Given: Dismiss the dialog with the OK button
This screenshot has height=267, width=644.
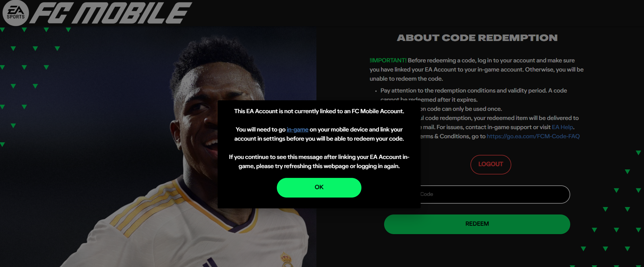Looking at the screenshot, I should pyautogui.click(x=319, y=187).
